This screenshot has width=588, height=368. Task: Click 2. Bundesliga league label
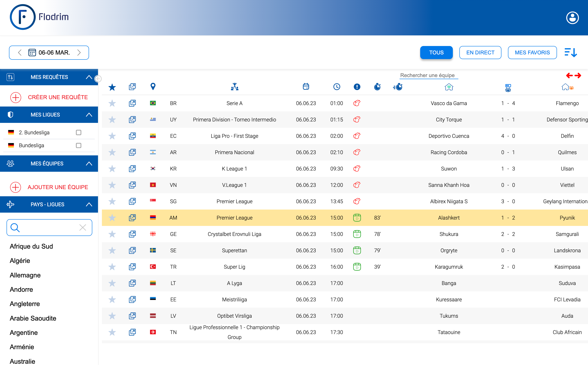click(x=34, y=132)
